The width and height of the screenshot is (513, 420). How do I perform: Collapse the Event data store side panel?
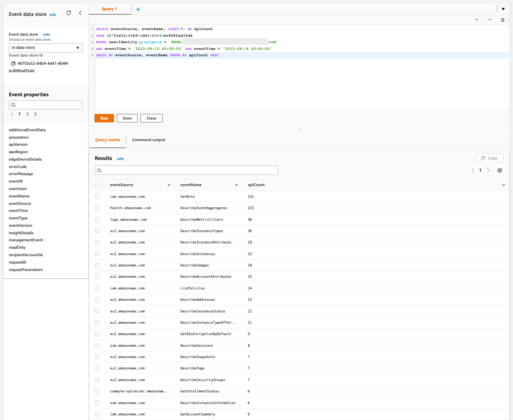pyautogui.click(x=79, y=14)
